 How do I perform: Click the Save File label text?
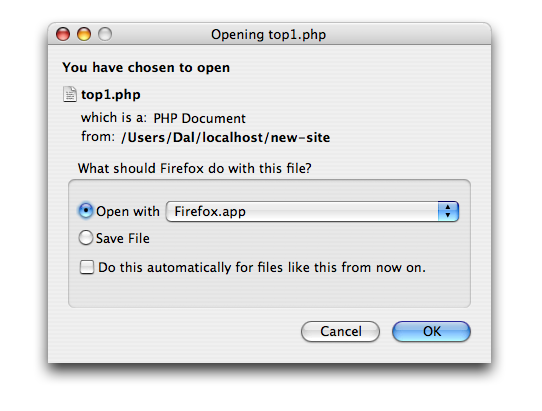(123, 238)
